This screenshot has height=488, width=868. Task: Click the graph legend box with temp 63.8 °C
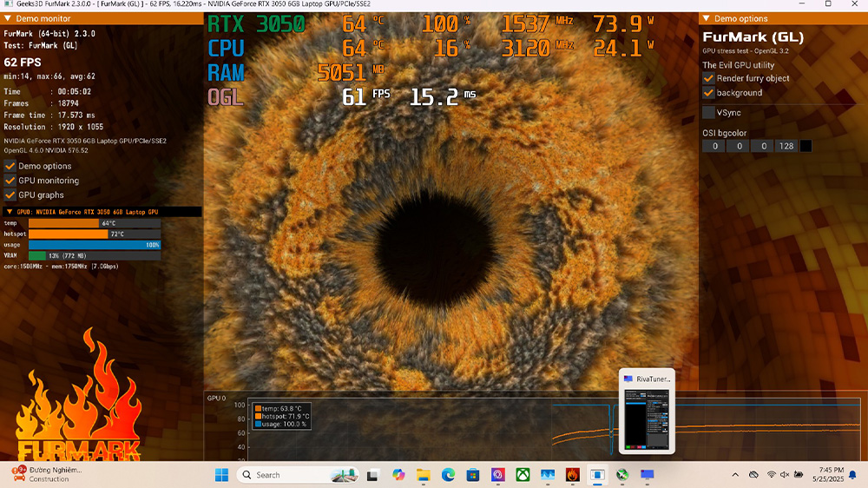282,416
